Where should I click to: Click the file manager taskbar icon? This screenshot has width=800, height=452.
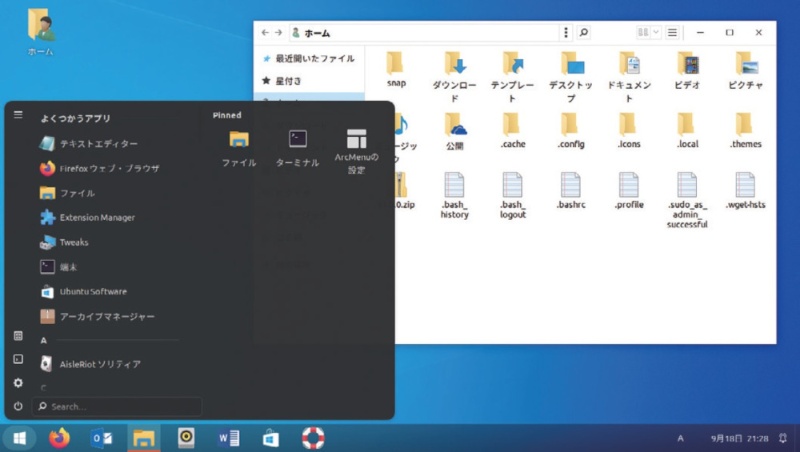coord(143,438)
